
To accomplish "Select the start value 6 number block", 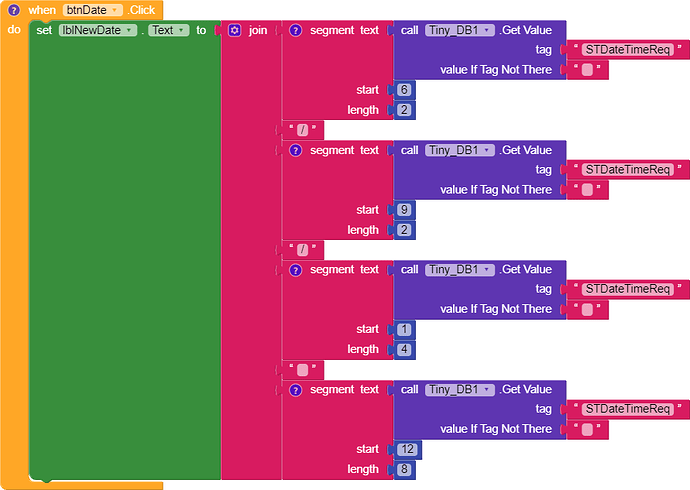I will click(404, 90).
